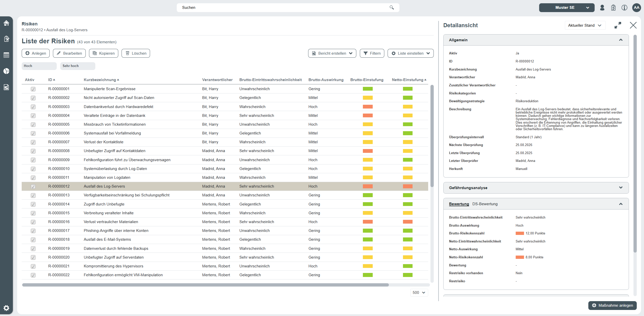Click the user profile icon
Screen dimensions: 644x316
coord(602,8)
